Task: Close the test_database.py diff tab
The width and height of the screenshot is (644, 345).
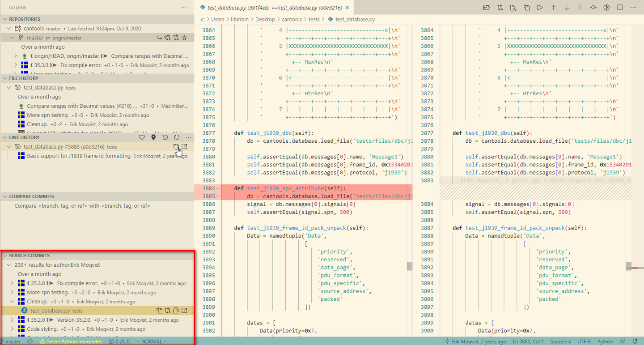Action: pyautogui.click(x=347, y=8)
